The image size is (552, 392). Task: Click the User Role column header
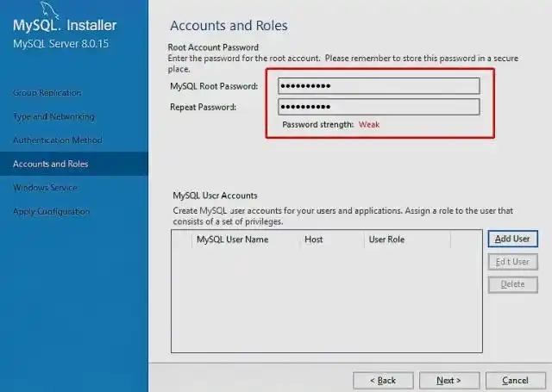coord(386,240)
